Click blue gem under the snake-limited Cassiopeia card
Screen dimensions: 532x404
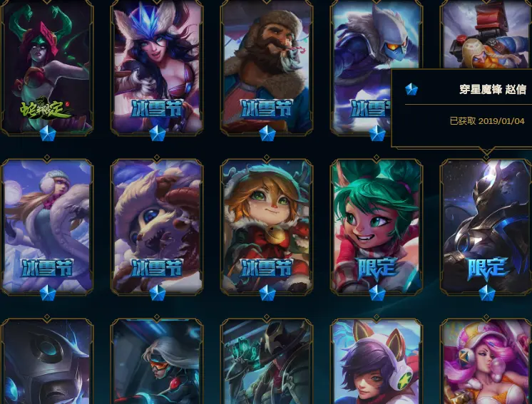pos(48,133)
